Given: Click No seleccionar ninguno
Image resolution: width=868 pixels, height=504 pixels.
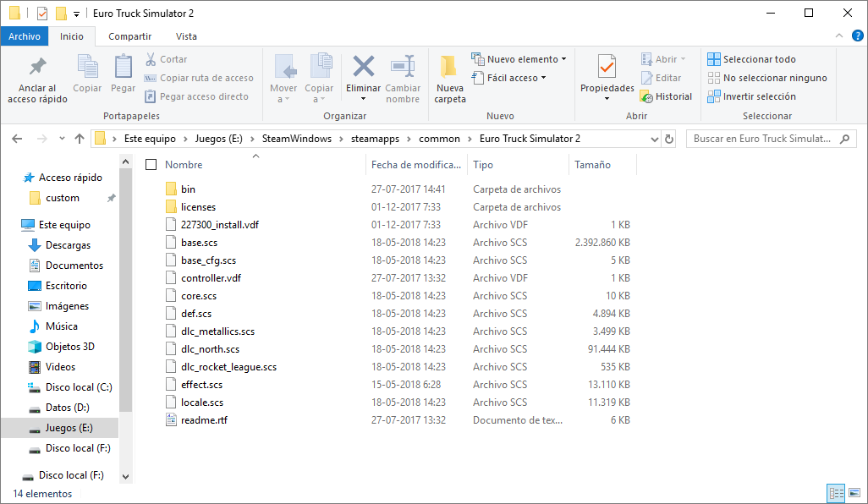Looking at the screenshot, I should click(x=767, y=78).
